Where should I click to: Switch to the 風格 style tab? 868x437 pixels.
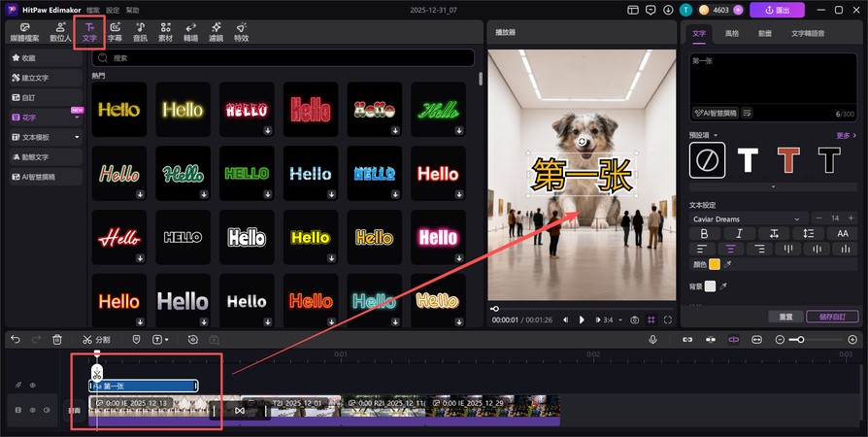pyautogui.click(x=732, y=33)
